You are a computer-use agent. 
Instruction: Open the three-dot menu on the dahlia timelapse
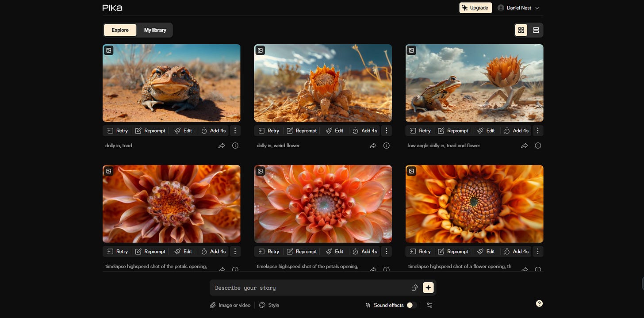pos(235,251)
